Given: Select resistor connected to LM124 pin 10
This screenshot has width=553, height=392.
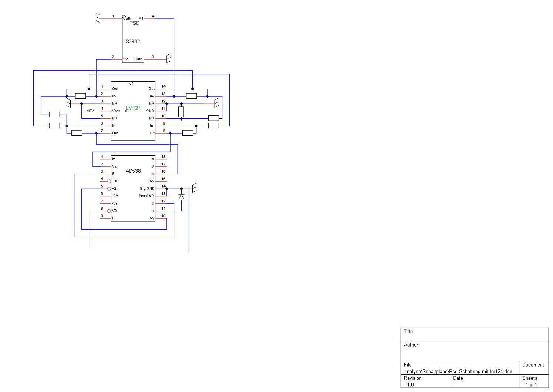Looking at the screenshot, I should point(213,118).
